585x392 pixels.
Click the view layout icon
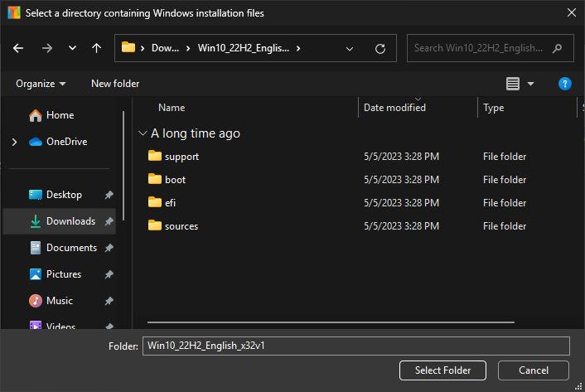(x=513, y=84)
